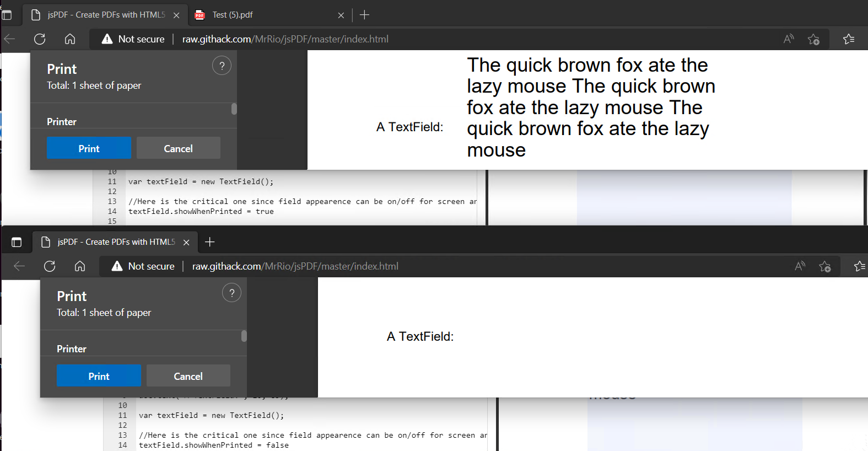This screenshot has height=451, width=868.
Task: Open help icon in lower print dialog
Action: [231, 293]
